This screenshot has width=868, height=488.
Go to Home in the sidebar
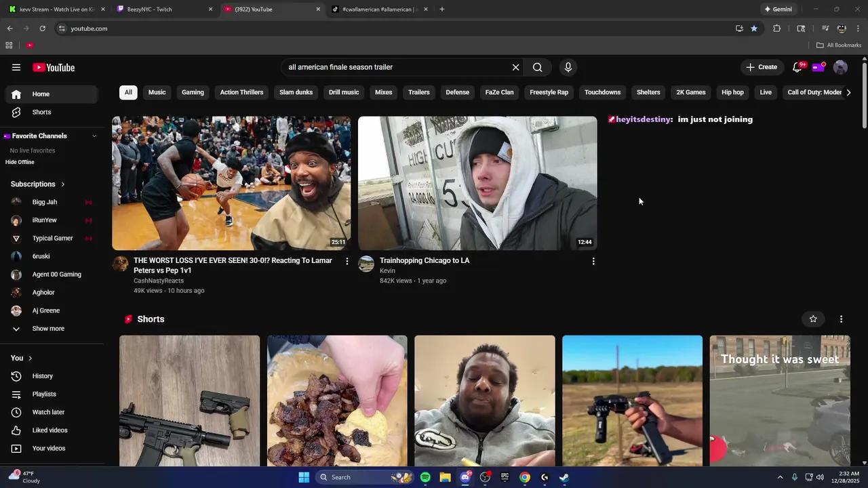coord(52,94)
